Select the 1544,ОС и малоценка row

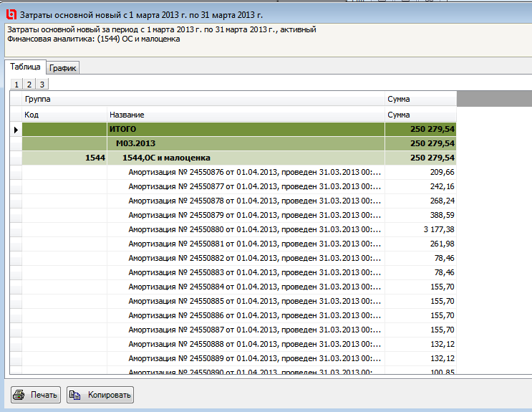click(245, 158)
